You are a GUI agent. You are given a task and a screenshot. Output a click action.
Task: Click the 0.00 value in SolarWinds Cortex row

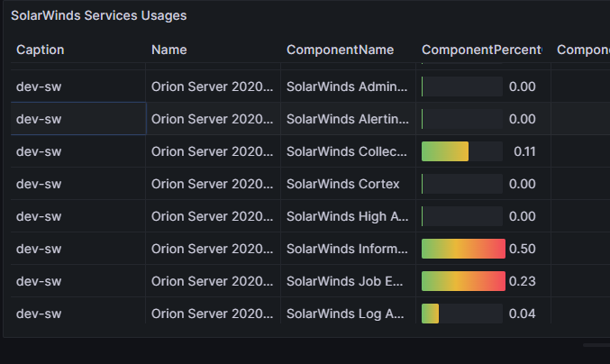click(522, 184)
